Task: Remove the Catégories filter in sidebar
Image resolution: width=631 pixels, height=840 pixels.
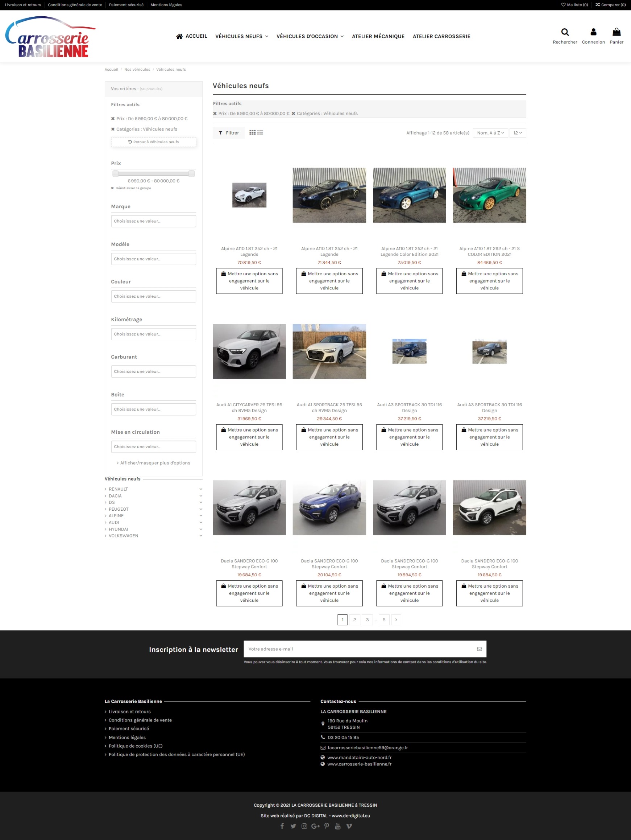Action: point(113,129)
